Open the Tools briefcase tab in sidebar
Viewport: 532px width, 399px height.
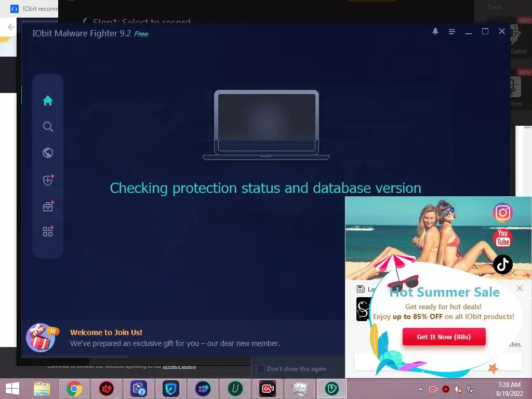coord(48,206)
